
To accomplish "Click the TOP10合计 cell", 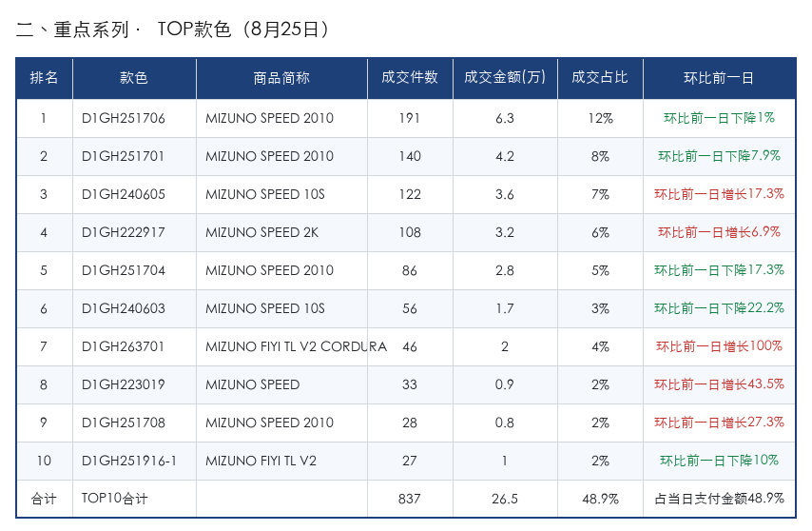I will (134, 499).
